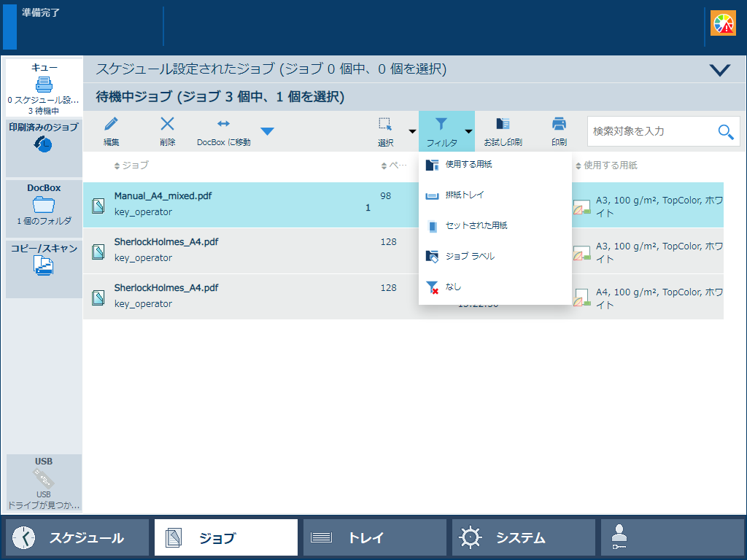Open 印刷済みのジョブ printed jobs section
Screen dimensions: 747x560
click(44, 148)
